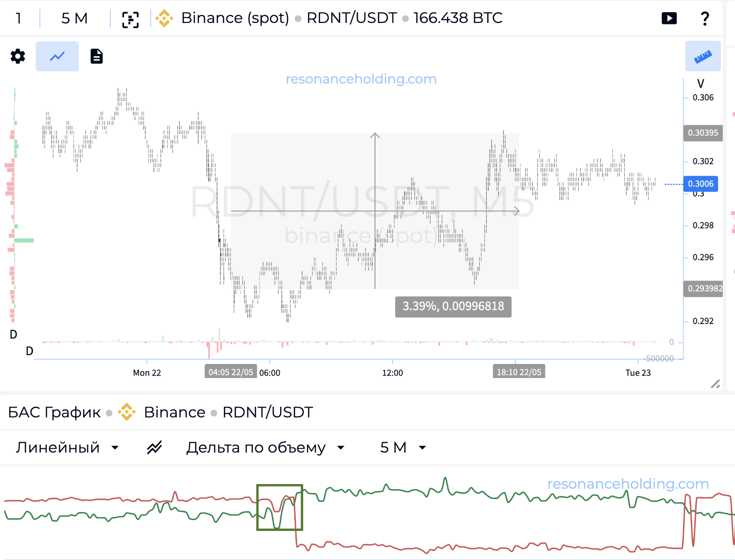
Task: Click the RDNT/USDT pair in БАС panel
Action: 268,412
